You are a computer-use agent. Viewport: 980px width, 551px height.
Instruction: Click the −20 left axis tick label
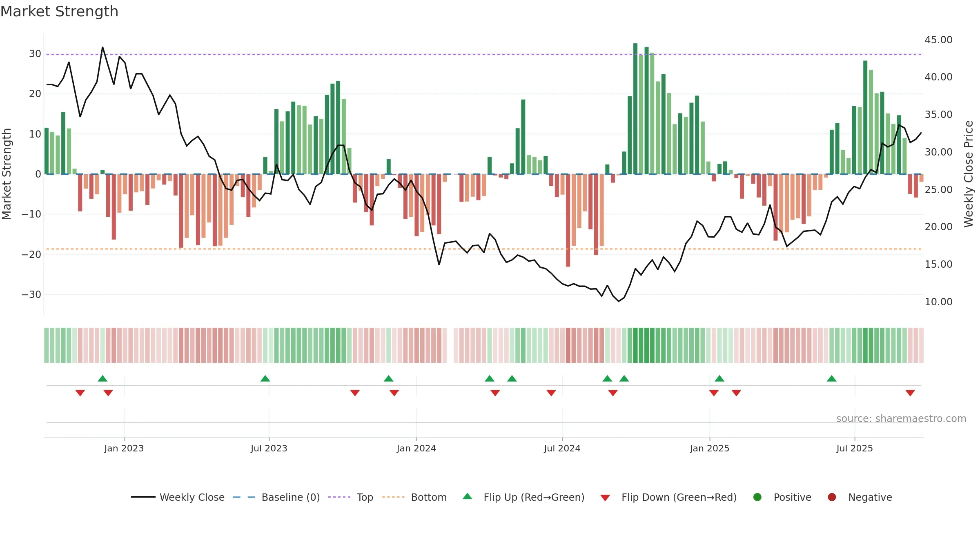31,254
